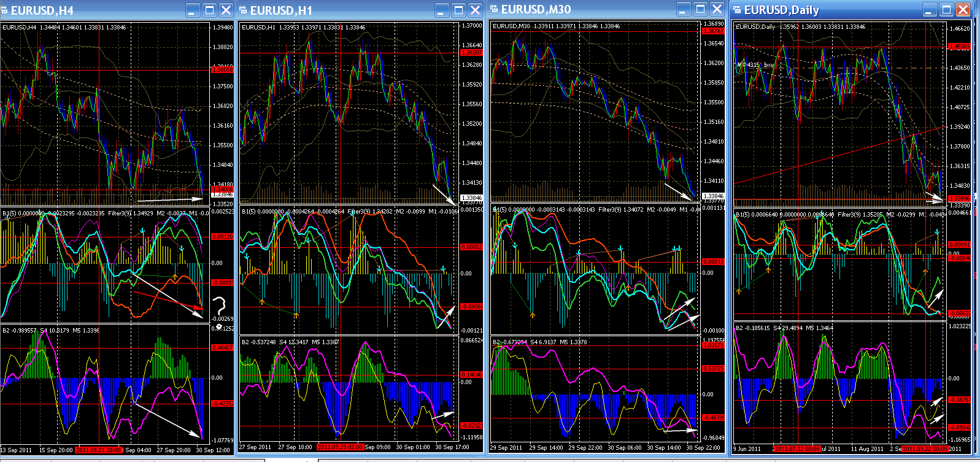
Task: Open the EURUSD,Daily window system menu icon
Action: coord(737,10)
